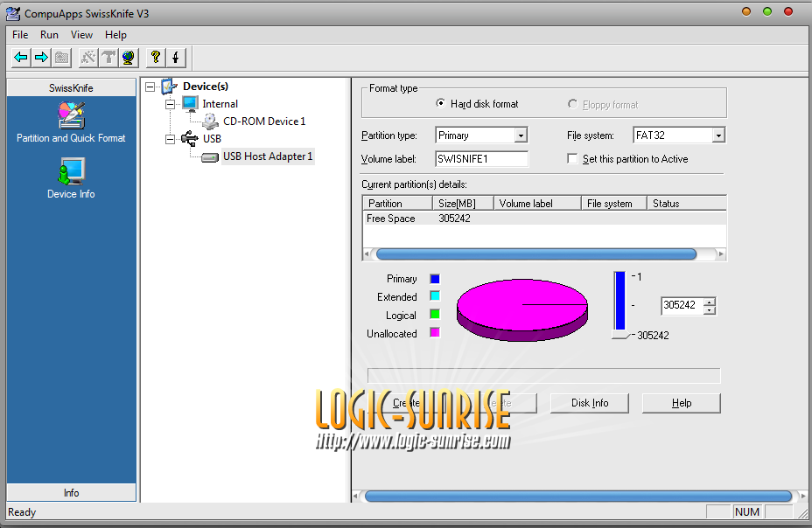The width and height of the screenshot is (812, 528).
Task: Click the main pane's bottom right scroll arrow
Action: tap(803, 497)
